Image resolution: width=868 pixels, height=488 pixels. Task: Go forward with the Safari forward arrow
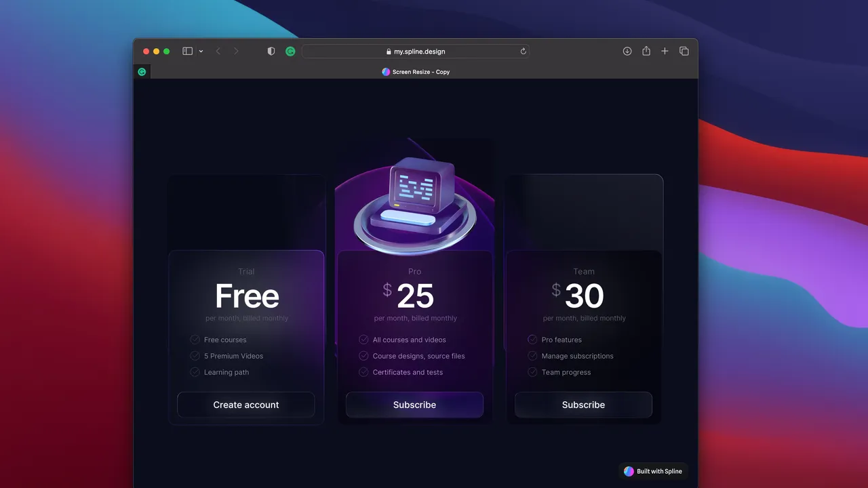tap(236, 52)
